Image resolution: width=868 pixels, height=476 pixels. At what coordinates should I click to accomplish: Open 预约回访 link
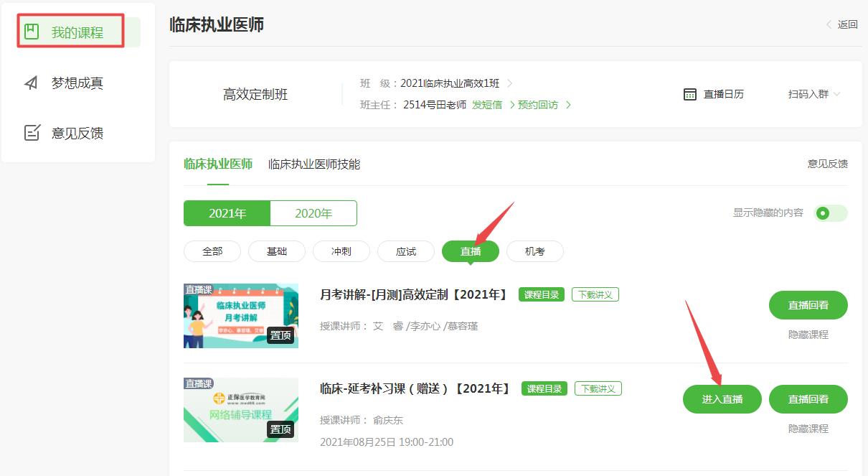point(538,105)
